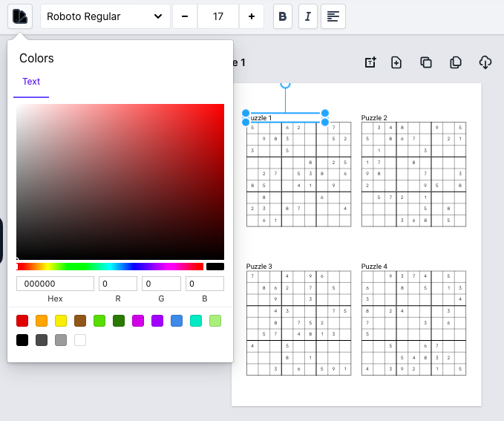The width and height of the screenshot is (504, 421).
Task: Open the Roboto Regular font dropdown
Action: coord(105,16)
